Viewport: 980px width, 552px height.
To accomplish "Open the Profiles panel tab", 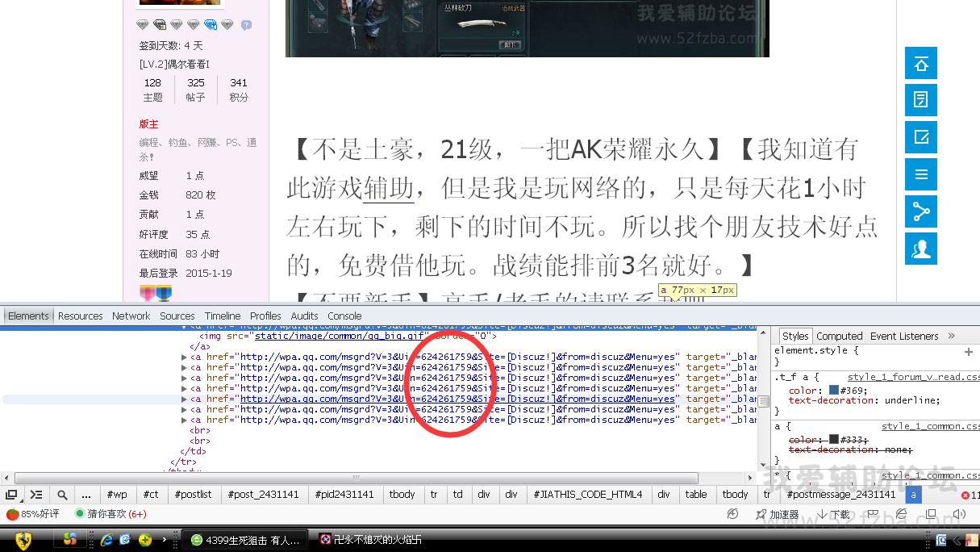I will coord(265,316).
